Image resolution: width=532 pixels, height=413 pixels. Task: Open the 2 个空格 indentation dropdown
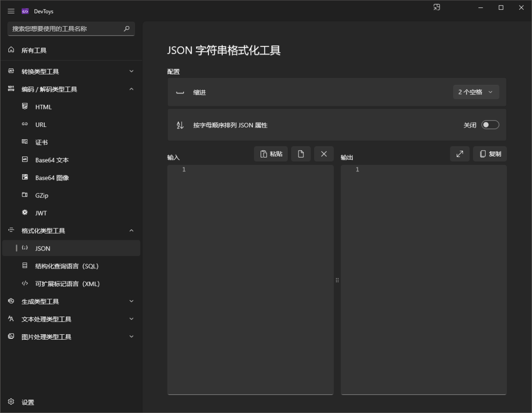click(476, 92)
